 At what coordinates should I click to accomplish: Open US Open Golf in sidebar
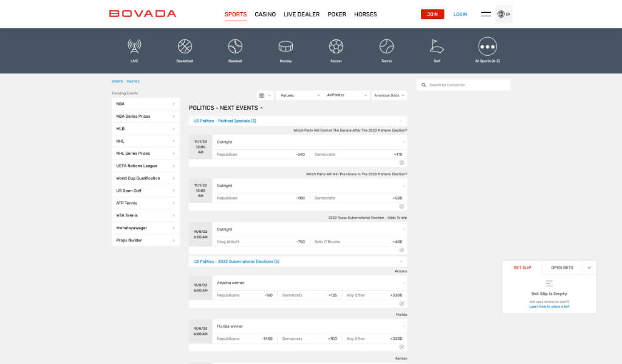pyautogui.click(x=146, y=190)
